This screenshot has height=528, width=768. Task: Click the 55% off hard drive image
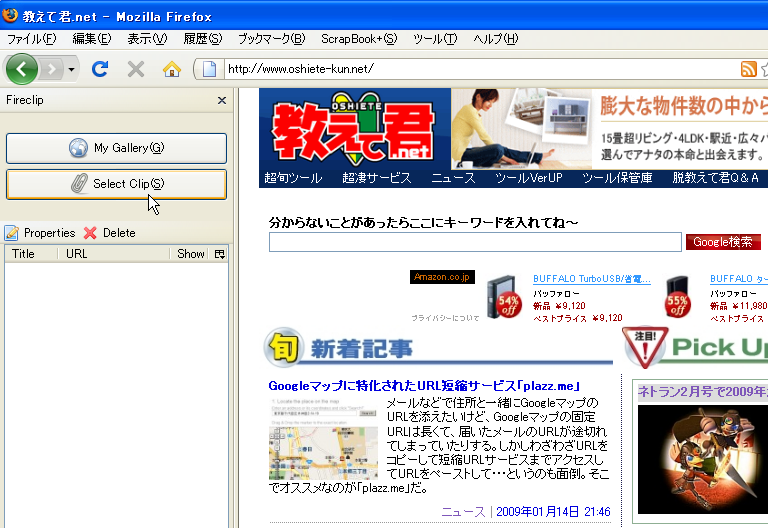(678, 297)
